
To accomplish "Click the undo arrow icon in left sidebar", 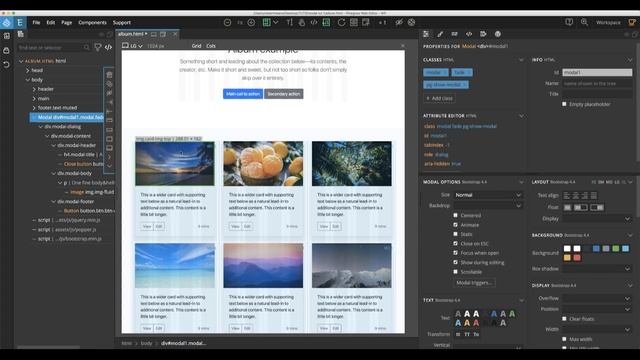I will pos(7,64).
